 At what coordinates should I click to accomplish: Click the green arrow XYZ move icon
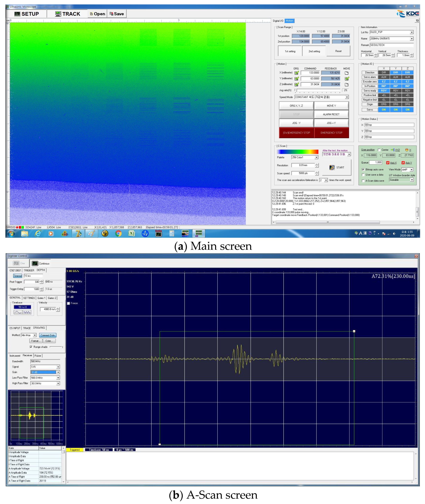392,150
